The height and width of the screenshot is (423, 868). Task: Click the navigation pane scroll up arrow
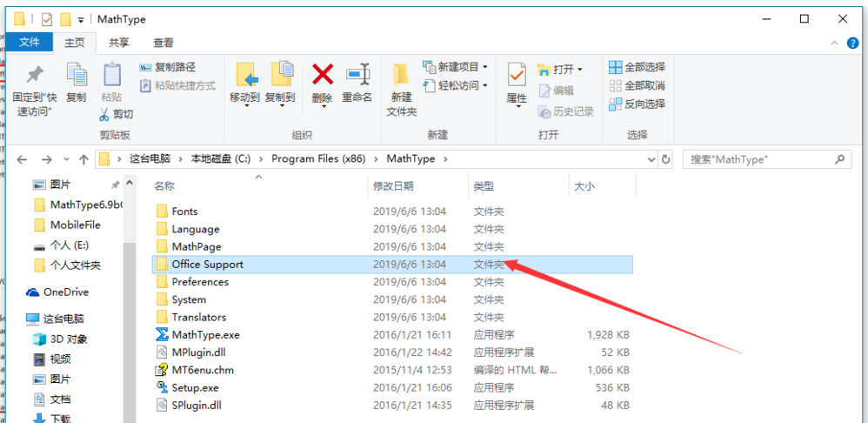130,184
